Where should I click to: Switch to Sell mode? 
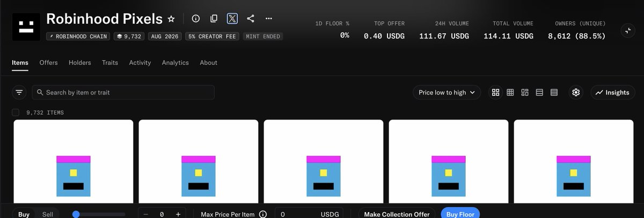click(48, 214)
